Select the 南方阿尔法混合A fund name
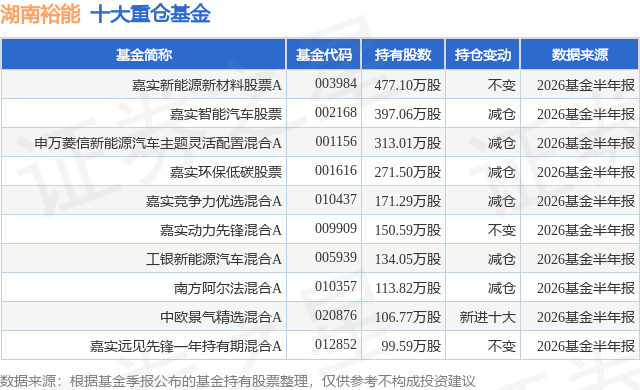Viewport: 640px width, 390px height. pyautogui.click(x=228, y=288)
